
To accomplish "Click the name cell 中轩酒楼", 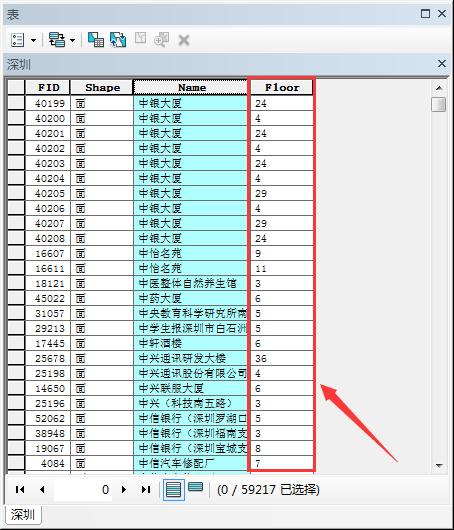I will [190, 343].
